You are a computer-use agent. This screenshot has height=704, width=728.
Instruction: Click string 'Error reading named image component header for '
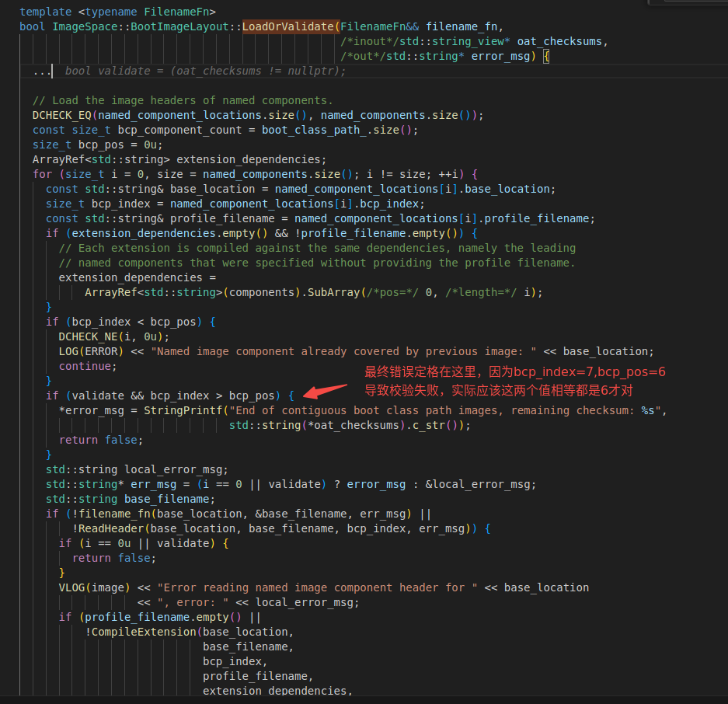(317, 588)
